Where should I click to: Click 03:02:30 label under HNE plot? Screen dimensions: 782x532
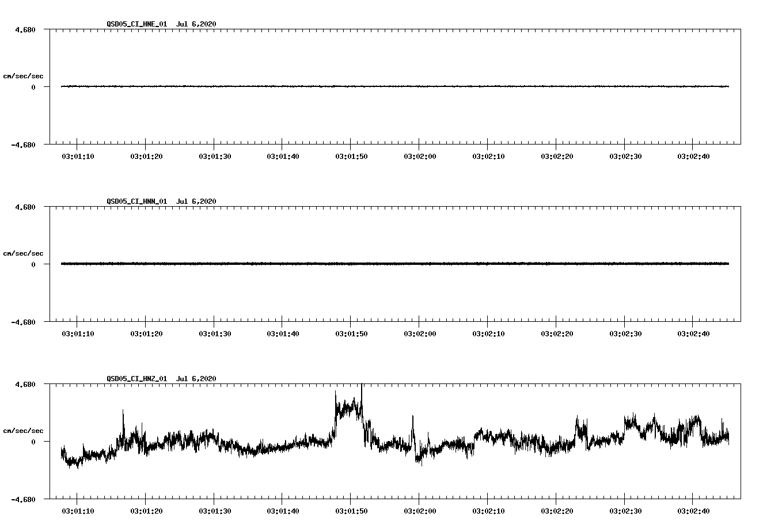[625, 156]
